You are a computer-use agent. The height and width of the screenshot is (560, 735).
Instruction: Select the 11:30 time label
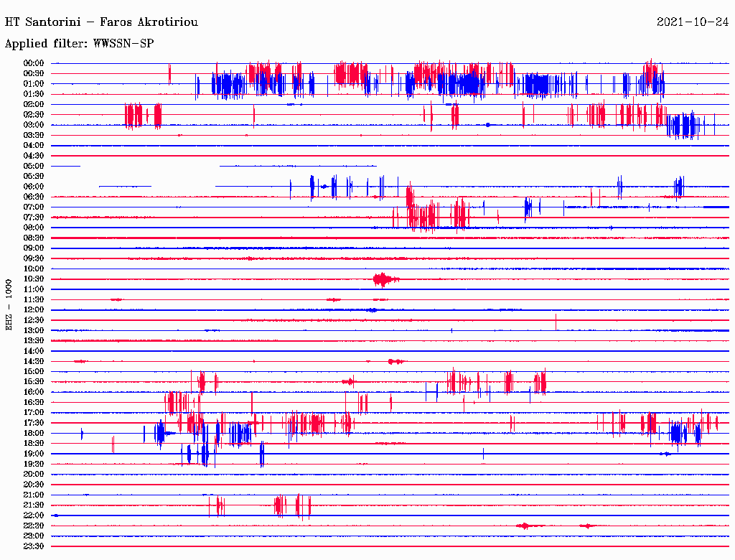click(x=34, y=299)
